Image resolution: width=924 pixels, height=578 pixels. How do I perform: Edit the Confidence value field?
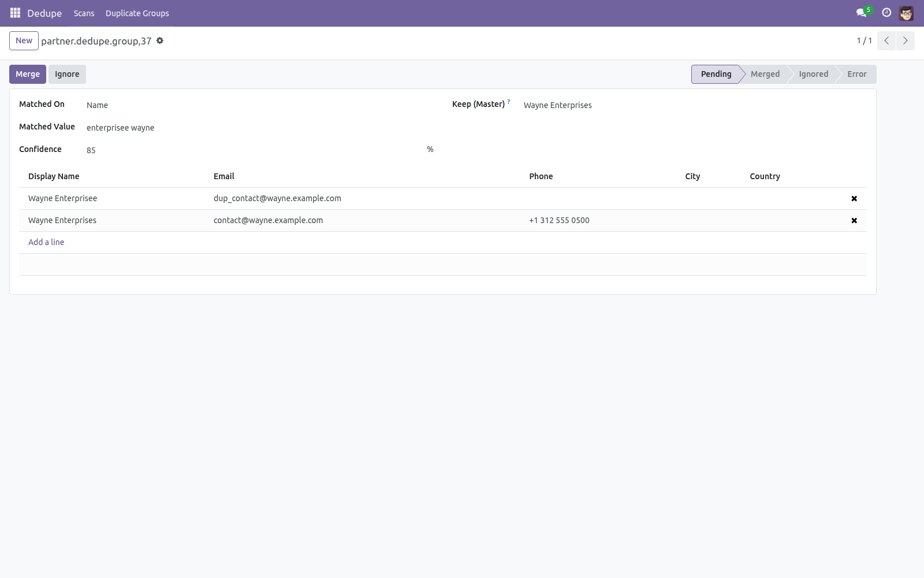point(254,150)
